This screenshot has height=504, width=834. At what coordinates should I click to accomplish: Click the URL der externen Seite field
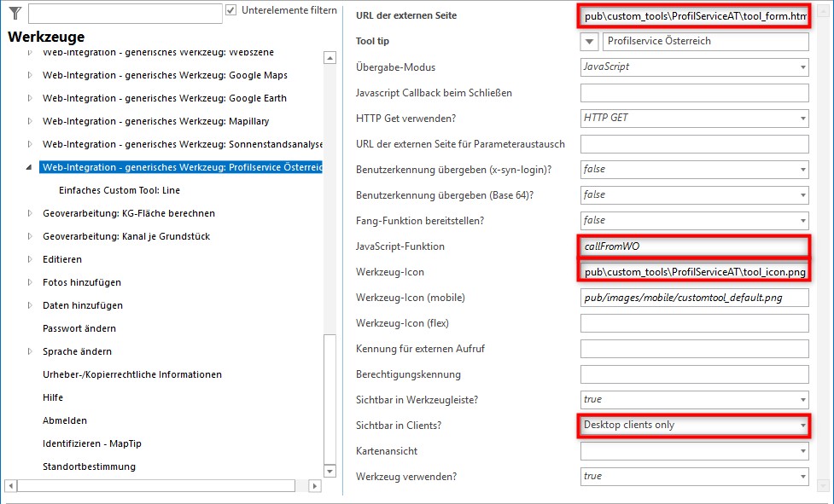pyautogui.click(x=693, y=16)
